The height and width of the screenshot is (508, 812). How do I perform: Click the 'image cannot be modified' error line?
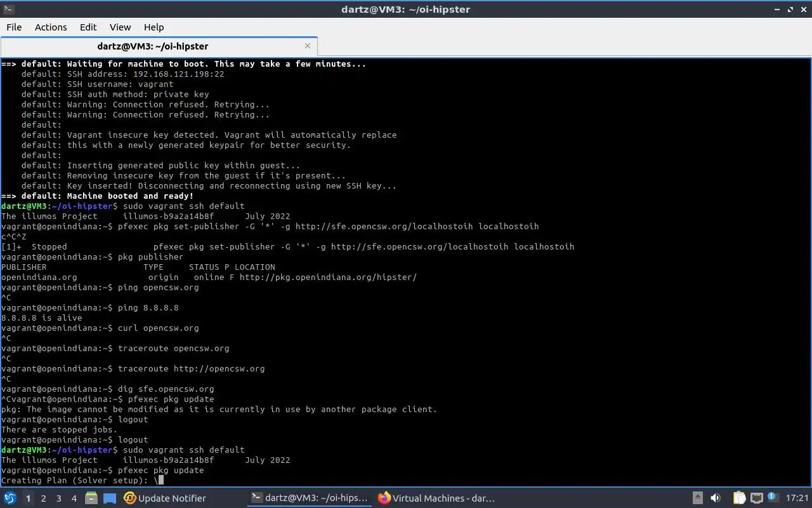pos(219,410)
